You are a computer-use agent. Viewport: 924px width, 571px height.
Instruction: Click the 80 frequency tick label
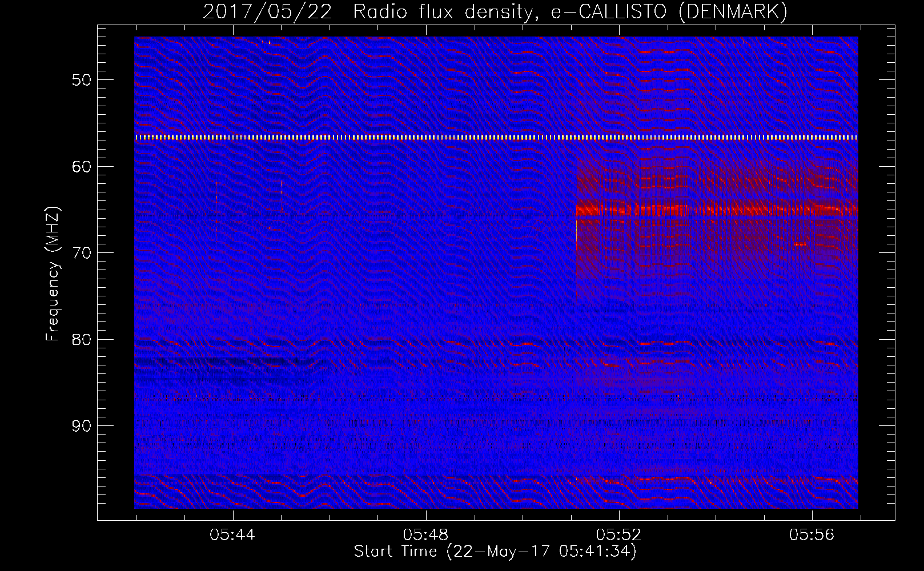pyautogui.click(x=82, y=340)
